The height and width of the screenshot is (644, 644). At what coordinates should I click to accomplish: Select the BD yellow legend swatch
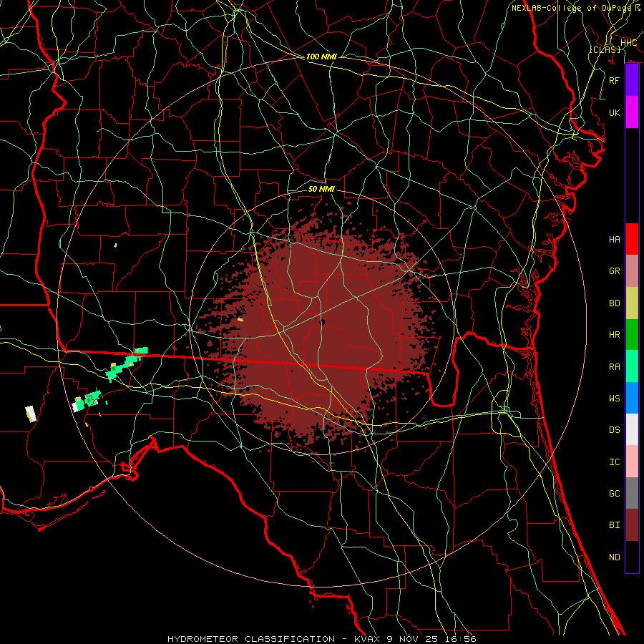click(x=632, y=303)
